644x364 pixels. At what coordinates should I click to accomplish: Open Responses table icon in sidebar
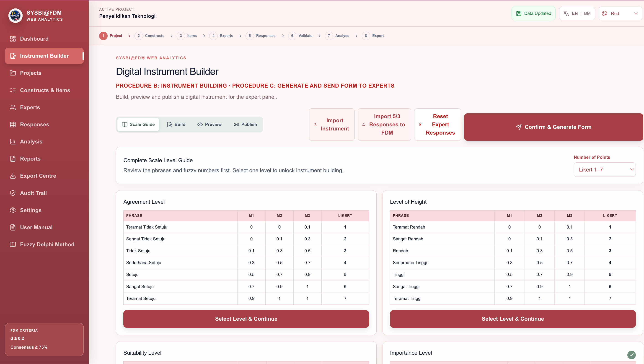[x=13, y=124]
